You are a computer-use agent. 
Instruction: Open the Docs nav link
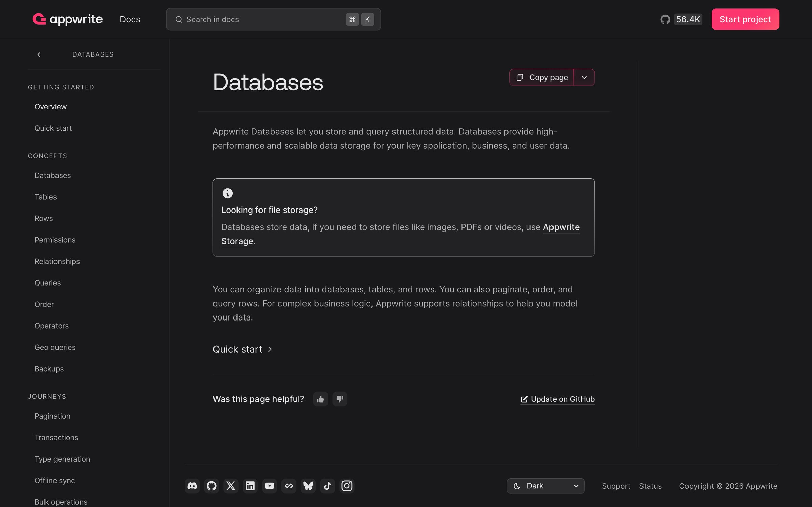130,19
